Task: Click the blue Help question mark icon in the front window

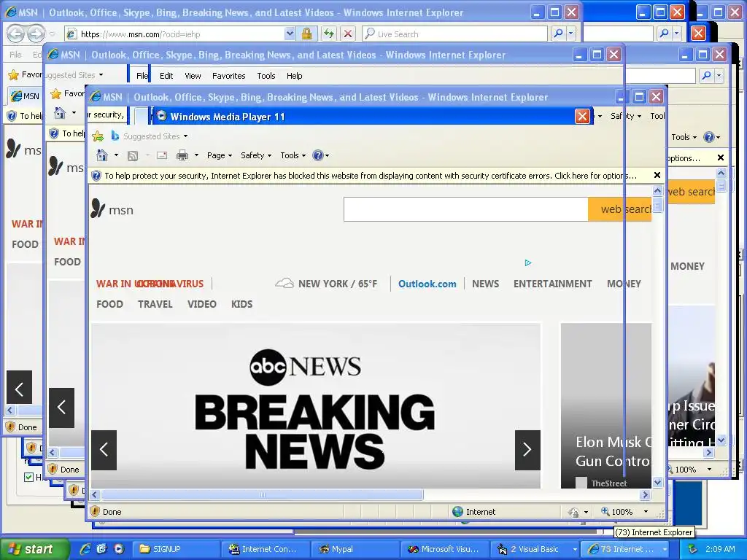Action: click(x=318, y=155)
